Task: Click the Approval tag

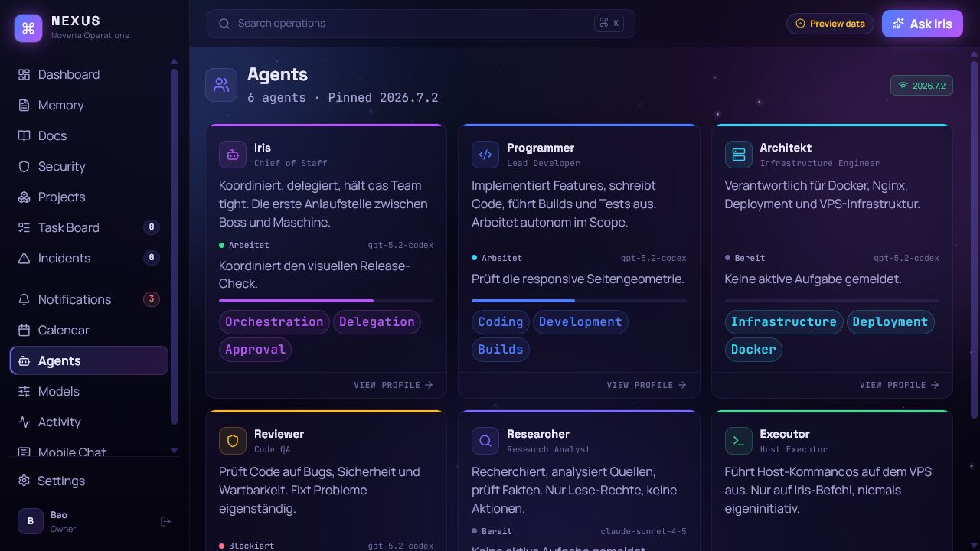Action: tap(255, 350)
